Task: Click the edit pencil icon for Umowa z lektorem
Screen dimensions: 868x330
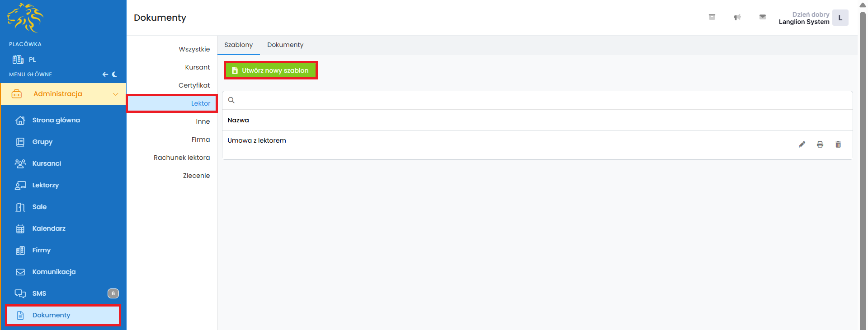Action: pyautogui.click(x=802, y=144)
